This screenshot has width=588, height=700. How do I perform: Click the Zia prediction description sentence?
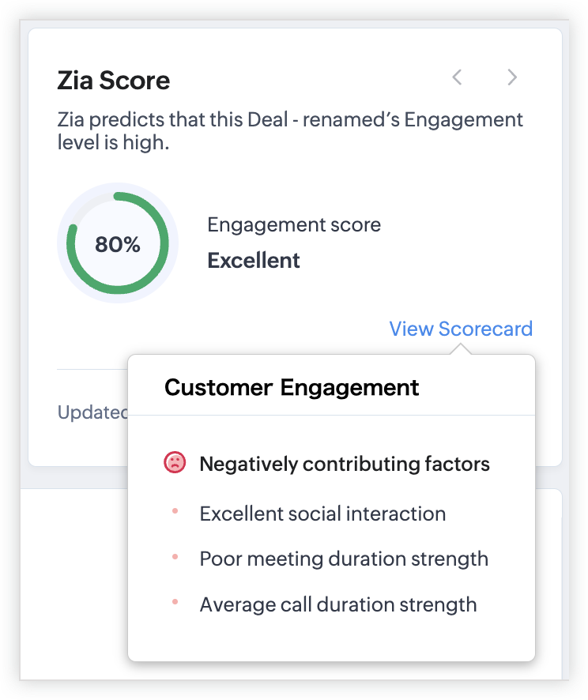pyautogui.click(x=290, y=132)
